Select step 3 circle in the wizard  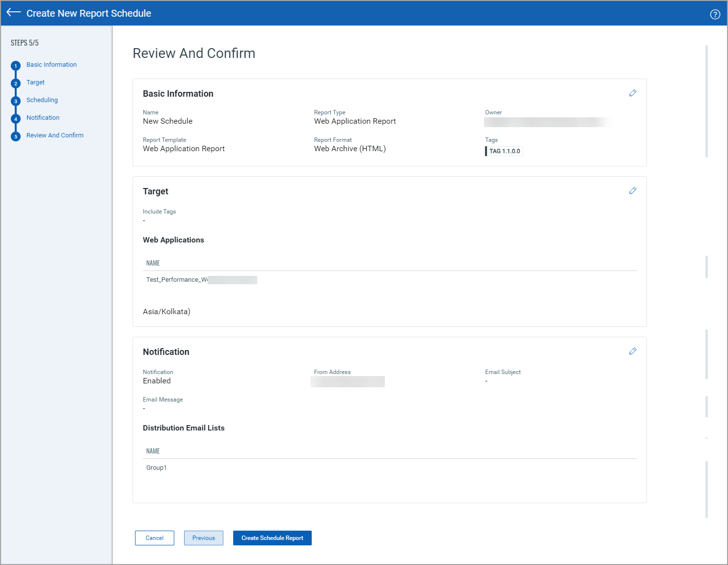click(16, 101)
